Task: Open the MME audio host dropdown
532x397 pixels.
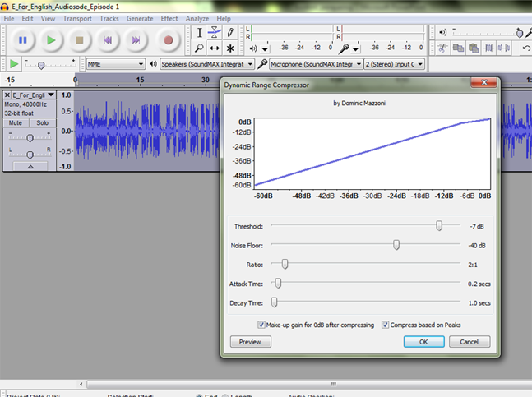Action: point(115,64)
